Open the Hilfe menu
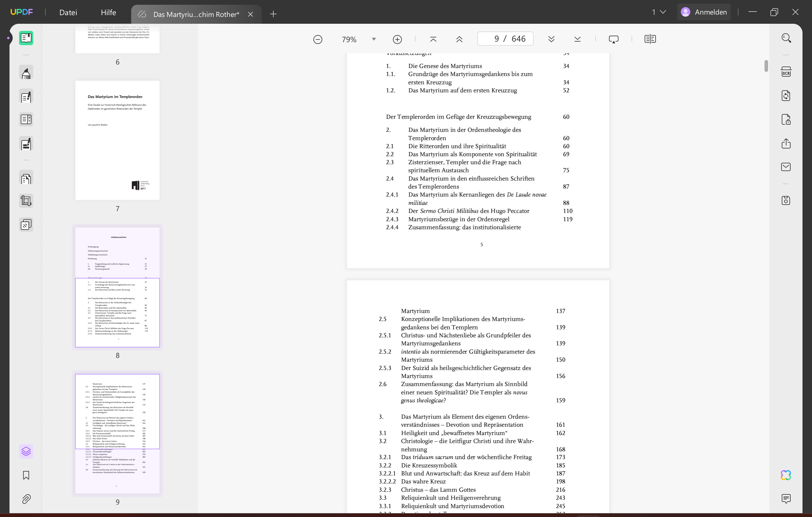 click(108, 12)
